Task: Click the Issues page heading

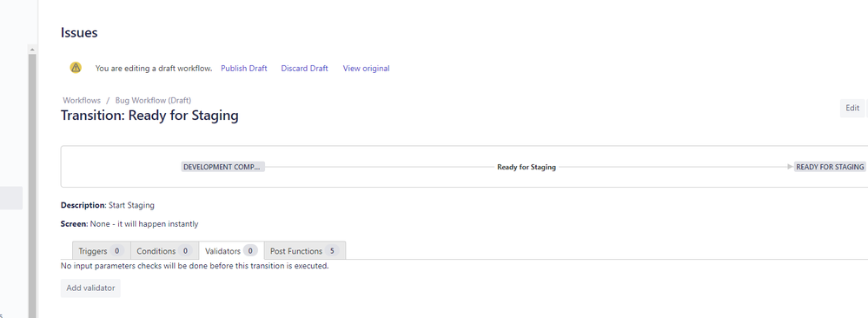Action: pyautogui.click(x=79, y=33)
